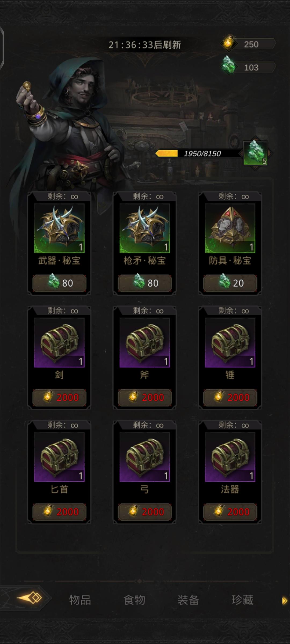
Task: Purchase 剑 chest for 2000 lanterns
Action: (x=59, y=397)
